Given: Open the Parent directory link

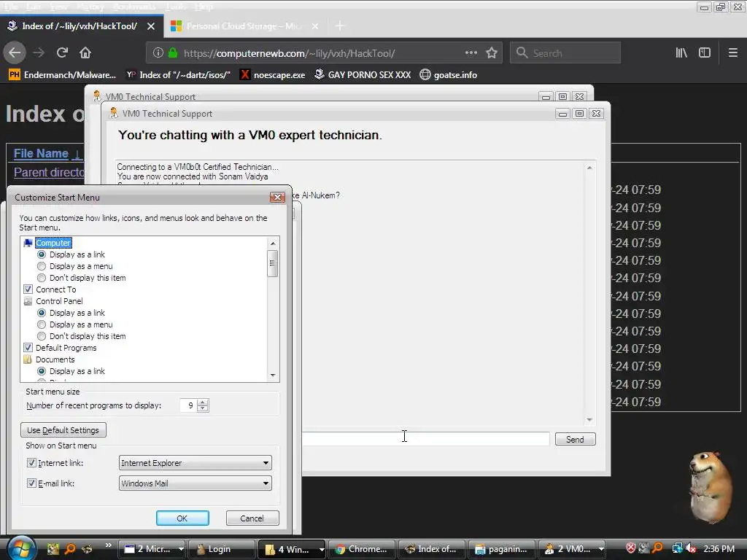Looking at the screenshot, I should click(49, 172).
